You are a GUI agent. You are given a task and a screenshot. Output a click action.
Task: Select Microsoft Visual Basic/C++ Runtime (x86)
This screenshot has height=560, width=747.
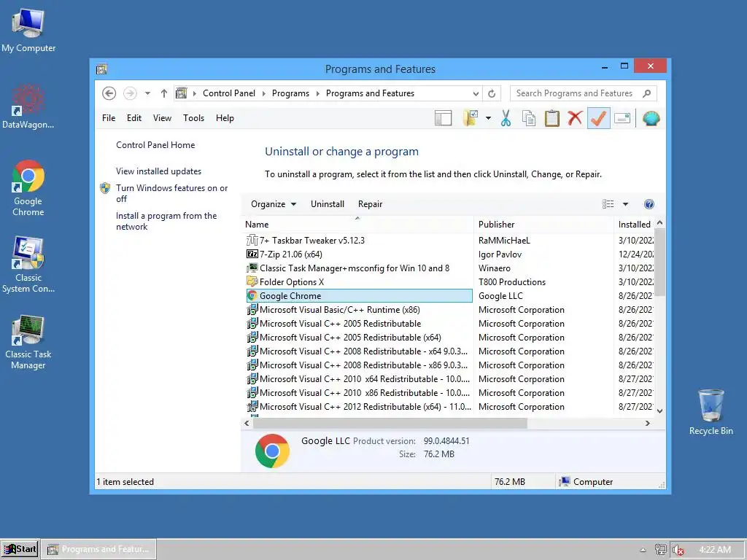359,309
